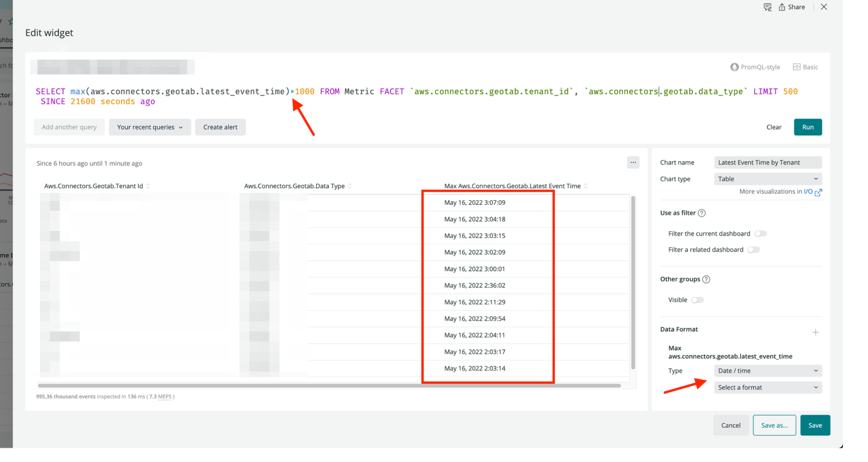Click Add another query button
This screenshot has height=462, width=868.
tap(69, 127)
